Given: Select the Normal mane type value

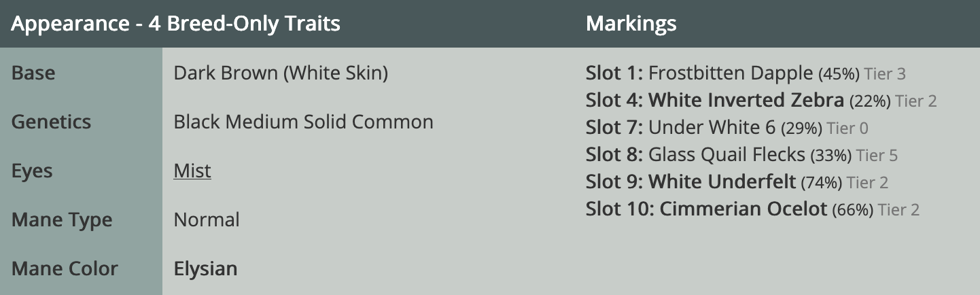Looking at the screenshot, I should click(207, 220).
